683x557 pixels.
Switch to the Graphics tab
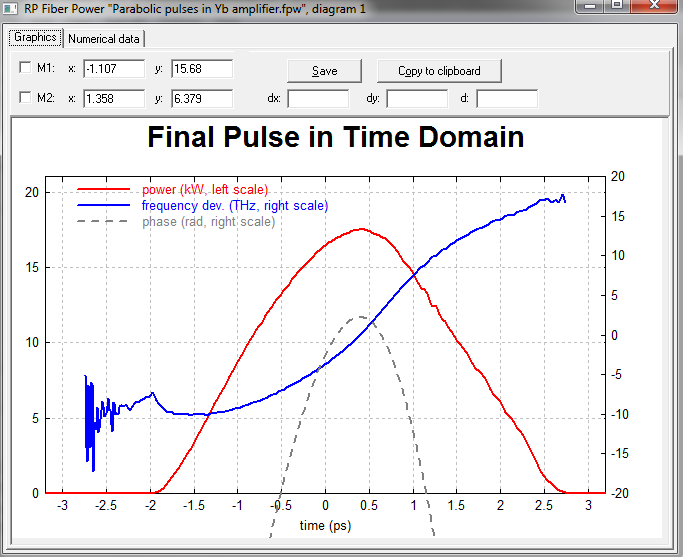coord(34,38)
